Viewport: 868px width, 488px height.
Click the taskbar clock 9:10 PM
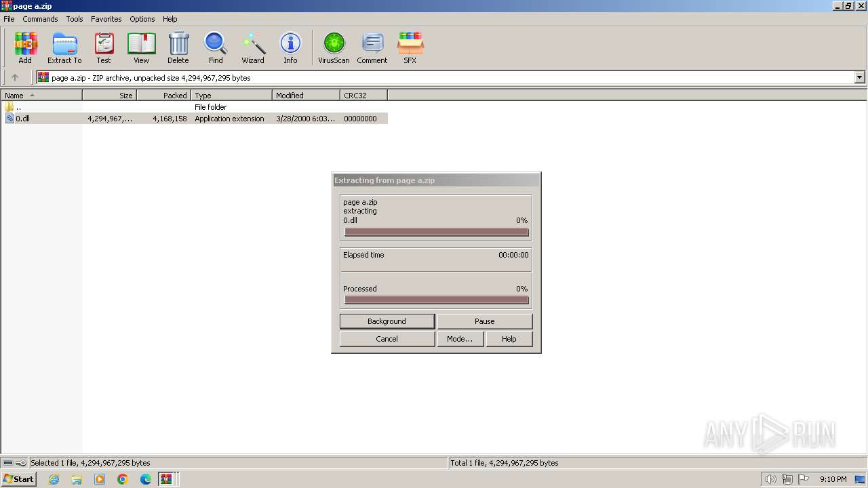point(833,479)
